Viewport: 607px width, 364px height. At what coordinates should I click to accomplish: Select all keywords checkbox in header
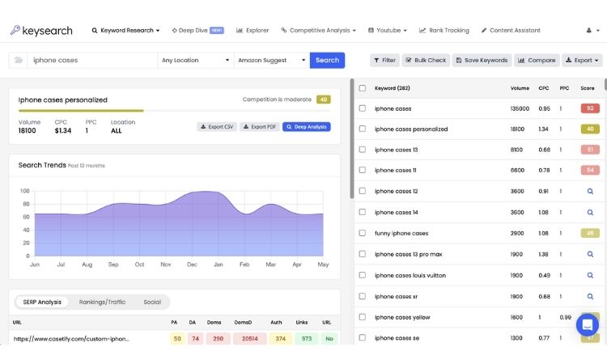click(x=363, y=88)
